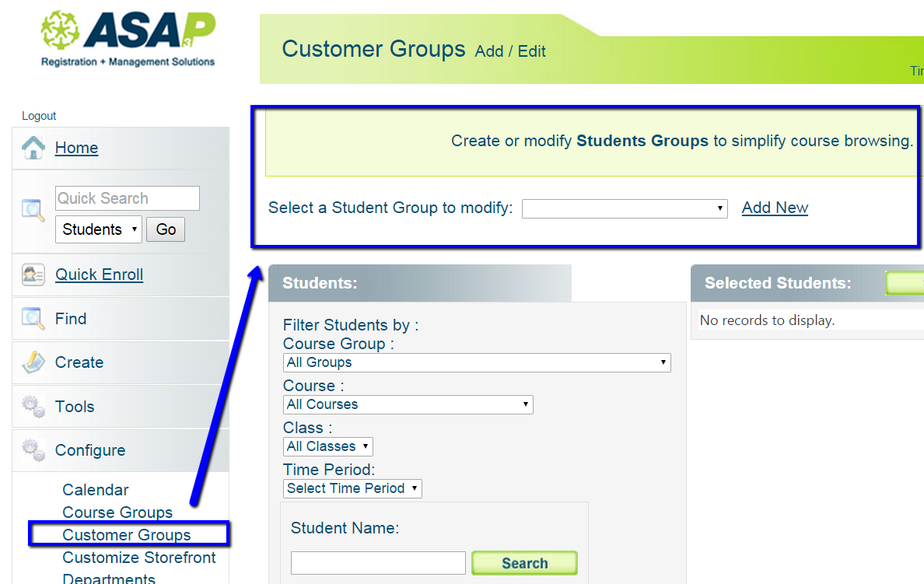Open the Select Time Period dropdown
The image size is (924, 584).
coord(352,488)
